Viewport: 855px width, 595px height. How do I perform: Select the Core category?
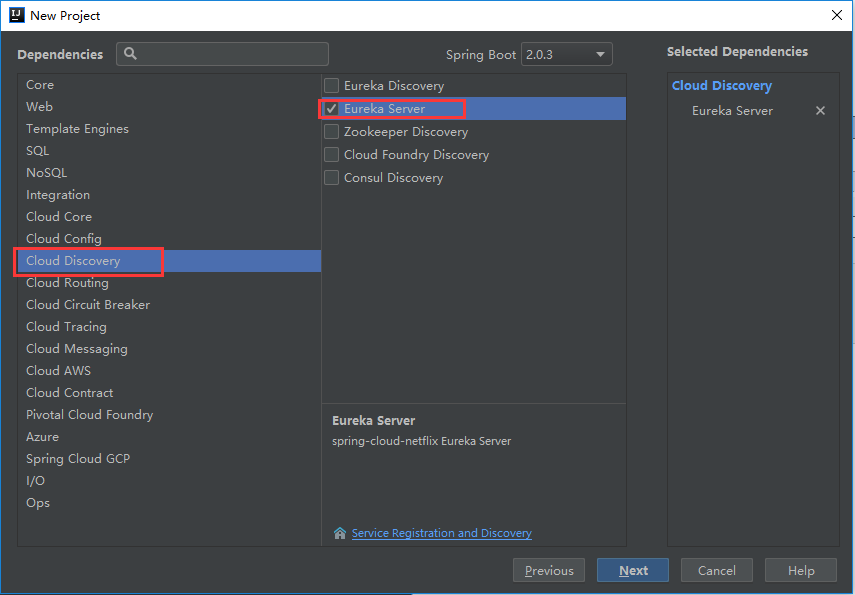coord(169,85)
